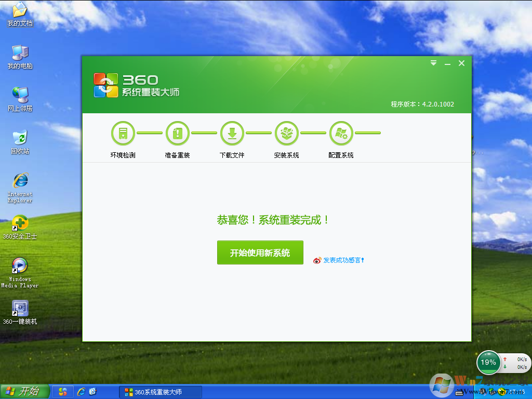The image size is (532, 399).
Task: Open the window's dropdown menu arrow
Action: (433, 63)
